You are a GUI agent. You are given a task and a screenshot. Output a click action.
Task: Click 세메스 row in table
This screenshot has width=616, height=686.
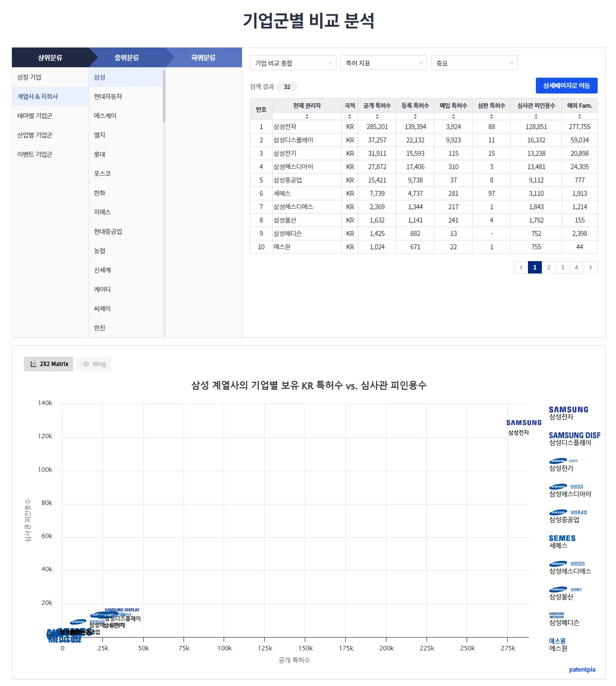pyautogui.click(x=424, y=193)
